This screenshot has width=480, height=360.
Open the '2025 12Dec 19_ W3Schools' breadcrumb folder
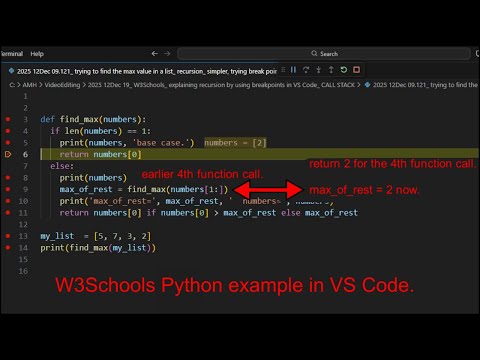coord(221,85)
